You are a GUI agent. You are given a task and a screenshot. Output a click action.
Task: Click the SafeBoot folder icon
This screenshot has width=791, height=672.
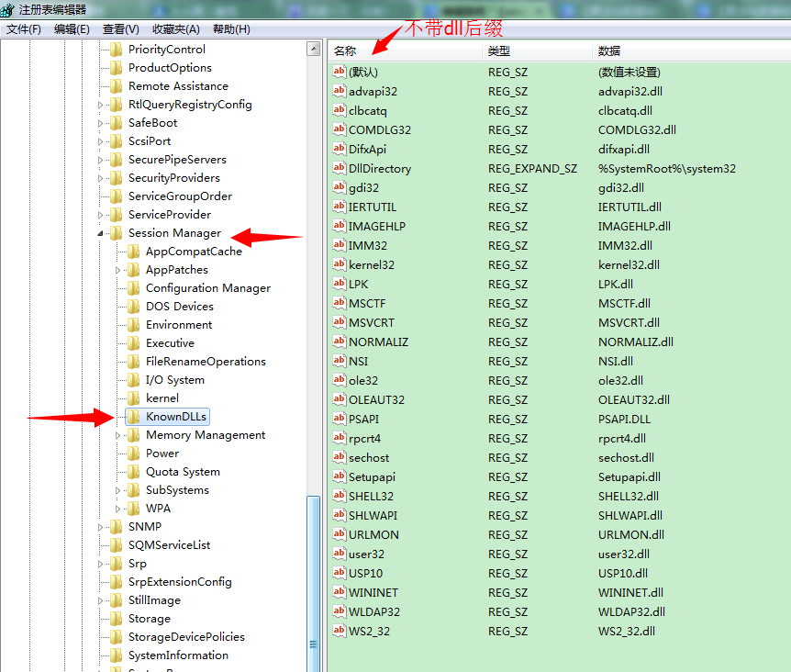pos(116,123)
